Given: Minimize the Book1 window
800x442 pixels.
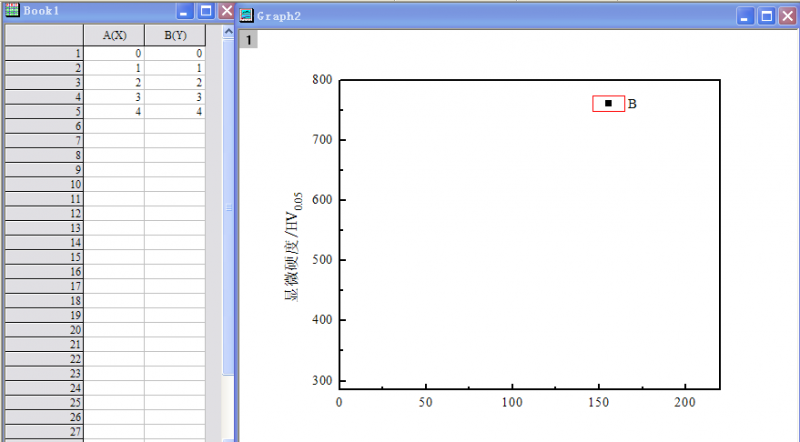Looking at the screenshot, I should (184, 11).
